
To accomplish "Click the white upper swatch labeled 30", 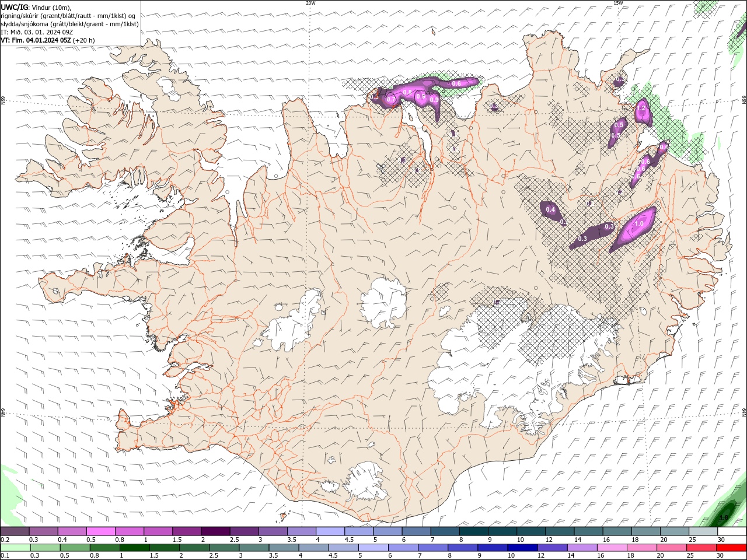I will [732, 531].
